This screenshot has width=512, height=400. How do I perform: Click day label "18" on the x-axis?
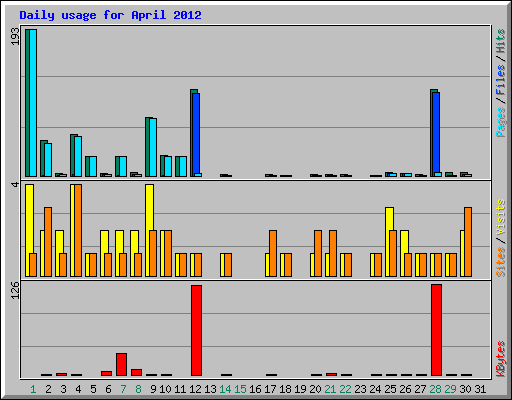(x=285, y=389)
